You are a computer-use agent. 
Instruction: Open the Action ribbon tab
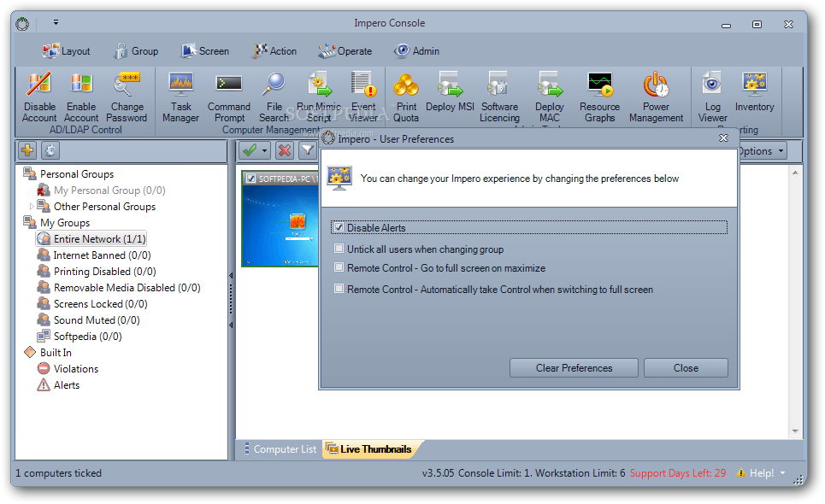pos(275,51)
